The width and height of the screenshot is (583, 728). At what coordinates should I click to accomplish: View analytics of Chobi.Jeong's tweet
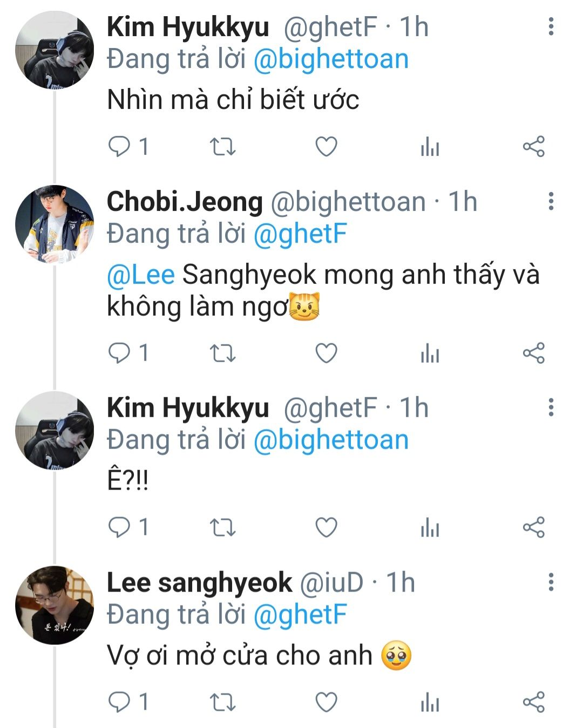point(430,353)
